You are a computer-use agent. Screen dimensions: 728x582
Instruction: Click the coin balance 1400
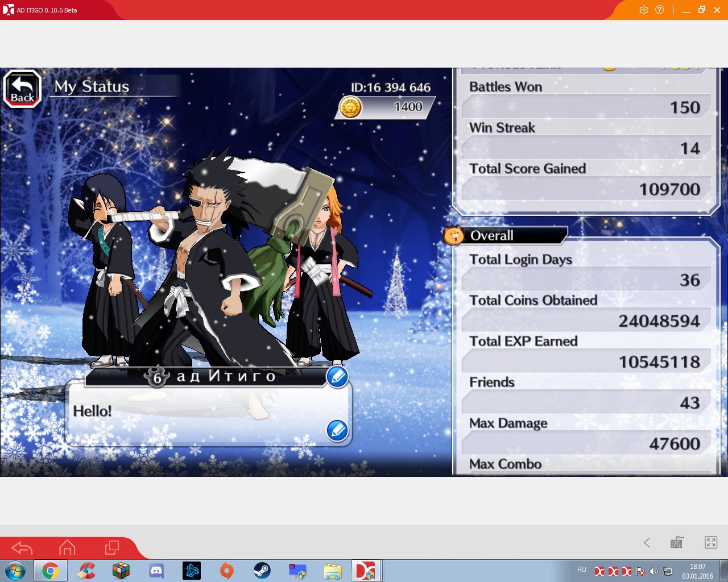408,107
